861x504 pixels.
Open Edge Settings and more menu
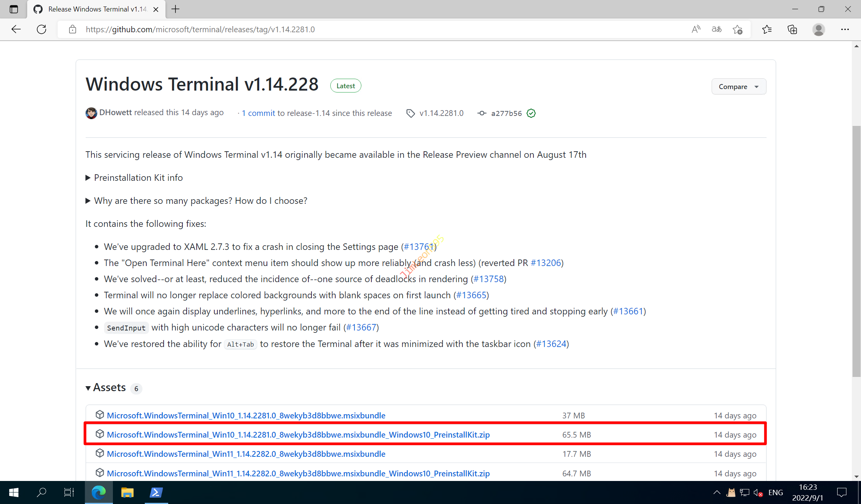click(x=845, y=29)
